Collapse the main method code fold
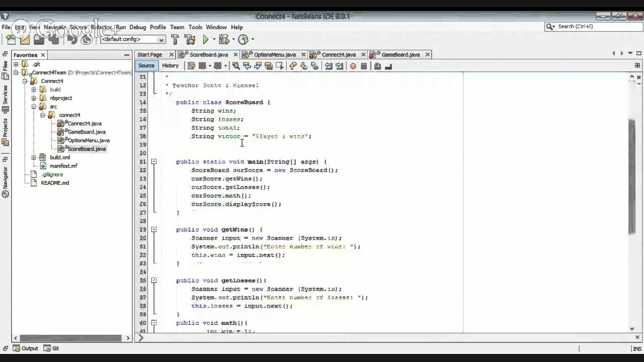 pos(154,161)
